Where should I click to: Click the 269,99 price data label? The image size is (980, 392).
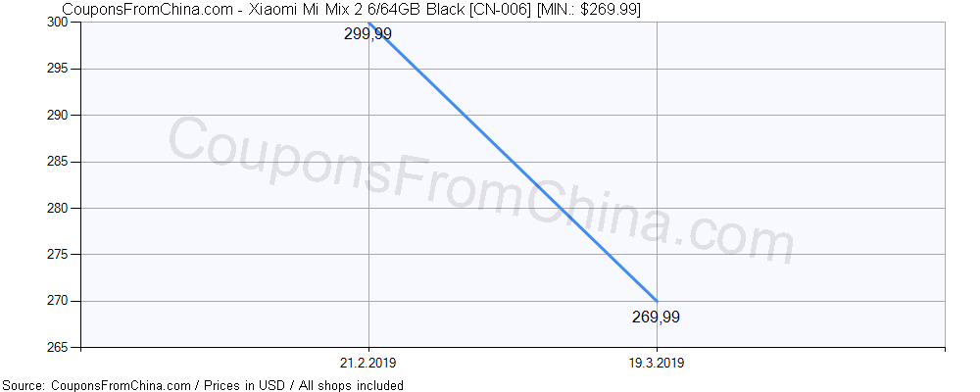pyautogui.click(x=656, y=317)
